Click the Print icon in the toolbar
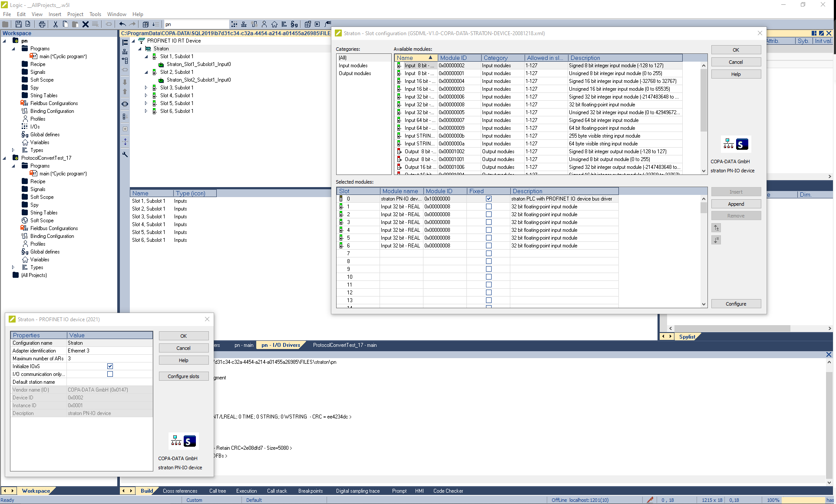836x504 pixels. coord(42,24)
